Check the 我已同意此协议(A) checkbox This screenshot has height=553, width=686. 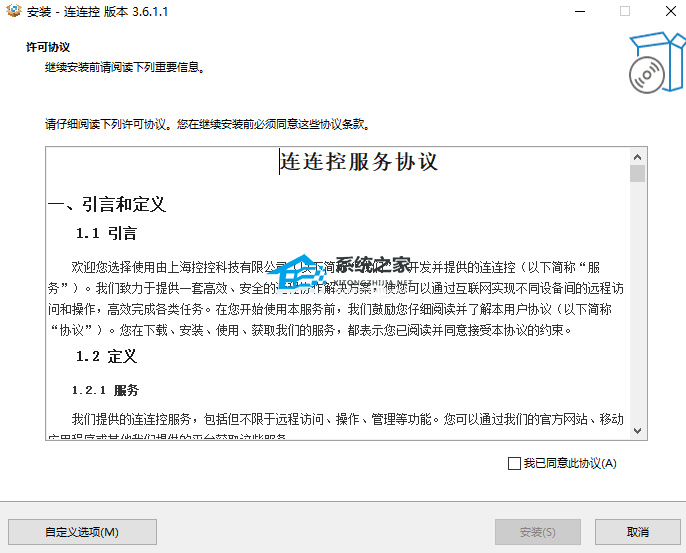(514, 463)
